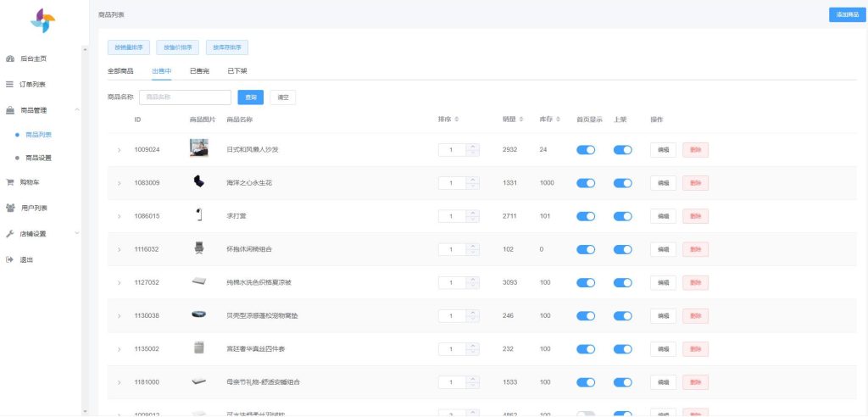Image resolution: width=868 pixels, height=417 pixels.
Task: Expand row 1083009 details chevron
Action: pyautogui.click(x=119, y=183)
